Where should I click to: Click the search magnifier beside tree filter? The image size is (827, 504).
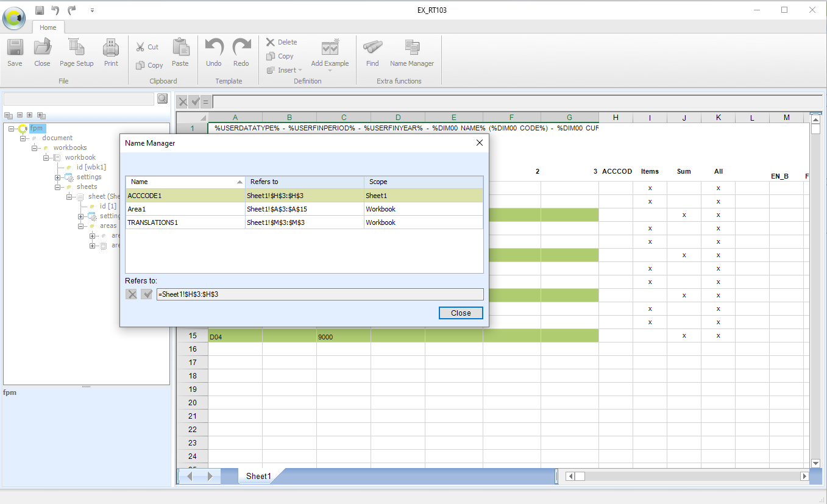[162, 99]
